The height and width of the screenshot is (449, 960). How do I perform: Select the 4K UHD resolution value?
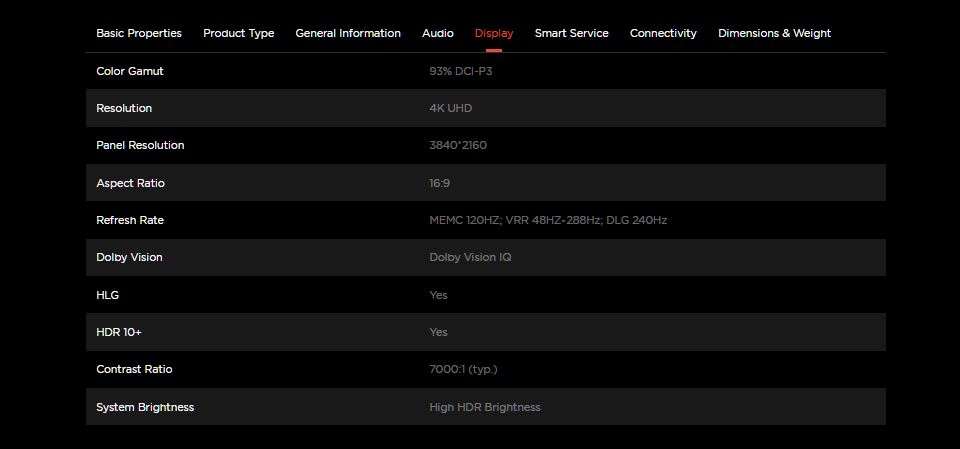pyautogui.click(x=450, y=108)
